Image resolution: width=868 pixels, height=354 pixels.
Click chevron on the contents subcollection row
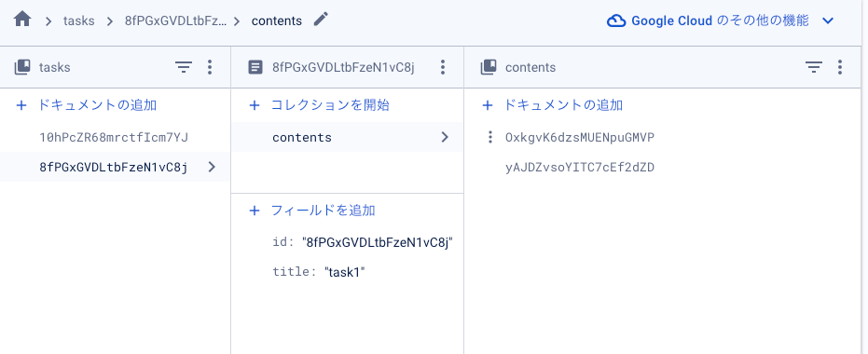point(445,137)
